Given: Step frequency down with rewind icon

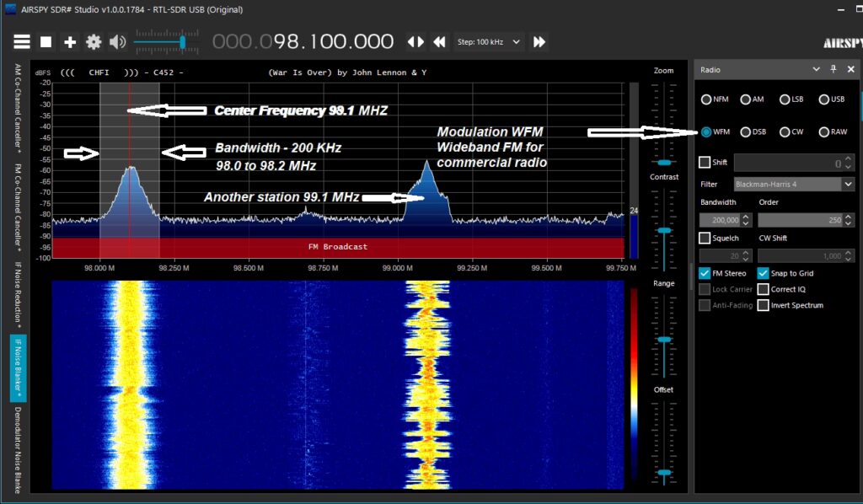Looking at the screenshot, I should [439, 42].
